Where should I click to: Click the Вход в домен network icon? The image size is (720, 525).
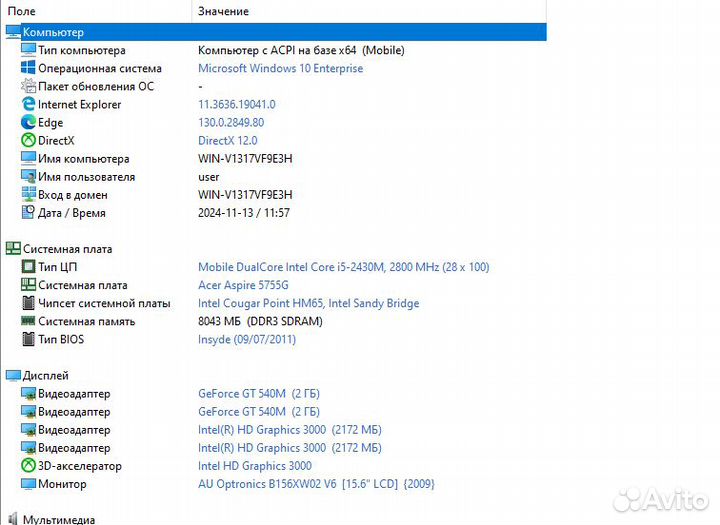[28, 194]
